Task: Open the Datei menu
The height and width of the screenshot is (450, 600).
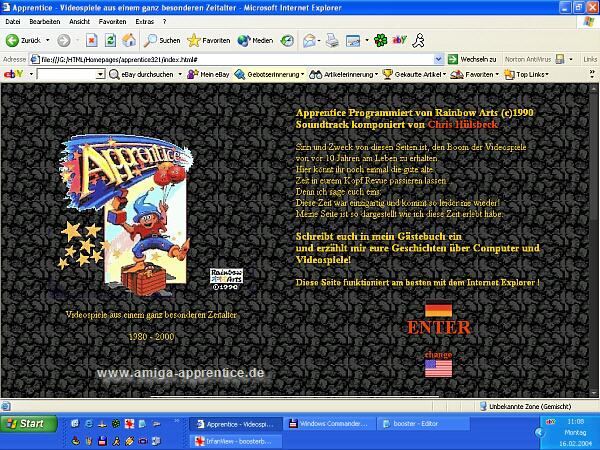Action: (x=13, y=22)
